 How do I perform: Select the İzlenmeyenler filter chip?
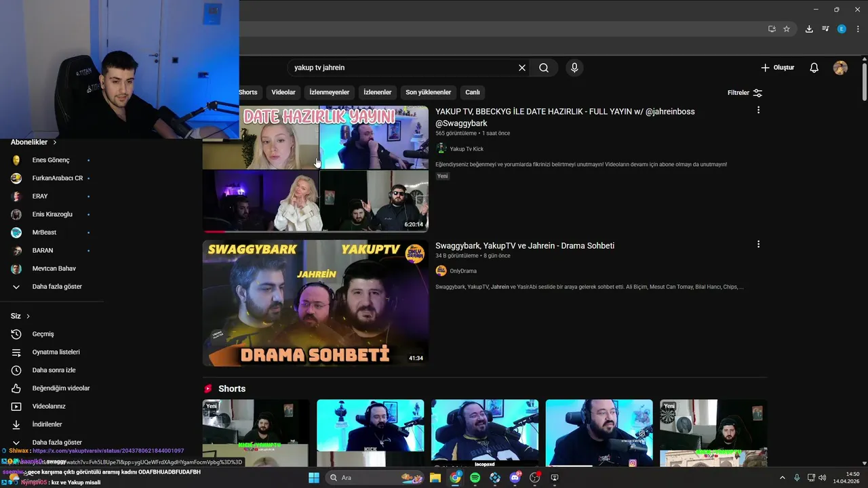330,92
